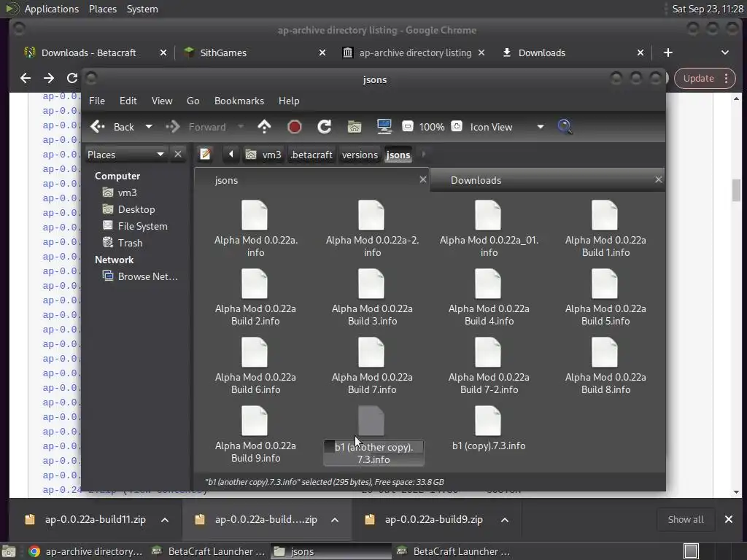Navigate to .betacraft path segment

point(311,155)
